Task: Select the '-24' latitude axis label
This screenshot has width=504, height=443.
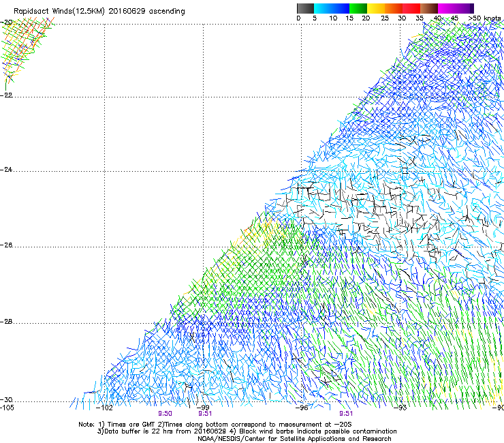Action: click(x=6, y=169)
